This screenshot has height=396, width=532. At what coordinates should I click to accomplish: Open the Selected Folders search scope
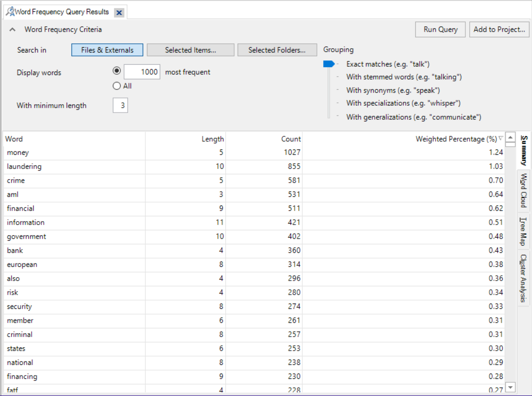(277, 50)
